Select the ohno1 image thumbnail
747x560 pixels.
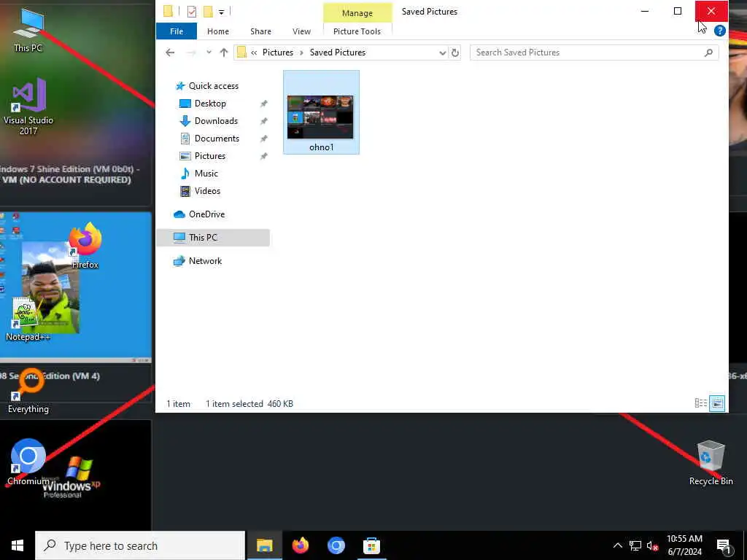(x=320, y=117)
